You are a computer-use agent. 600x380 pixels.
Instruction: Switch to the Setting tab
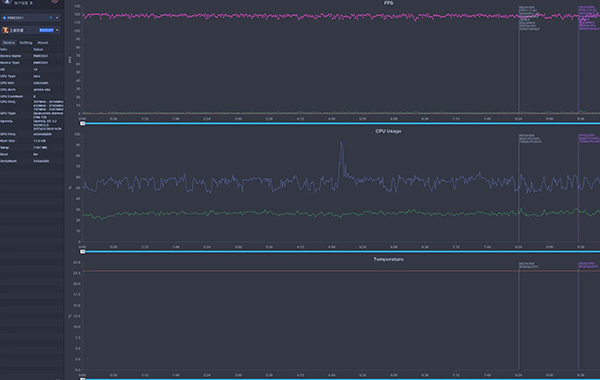[x=26, y=42]
